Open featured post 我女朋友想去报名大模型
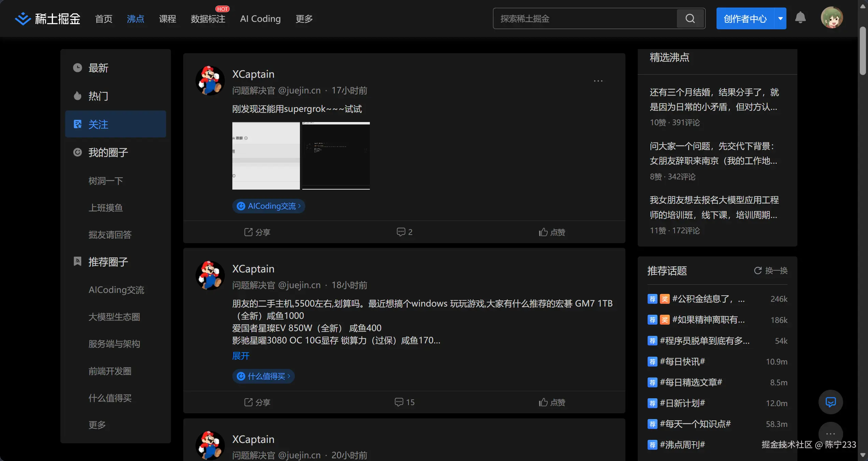The height and width of the screenshot is (461, 868). (x=714, y=207)
